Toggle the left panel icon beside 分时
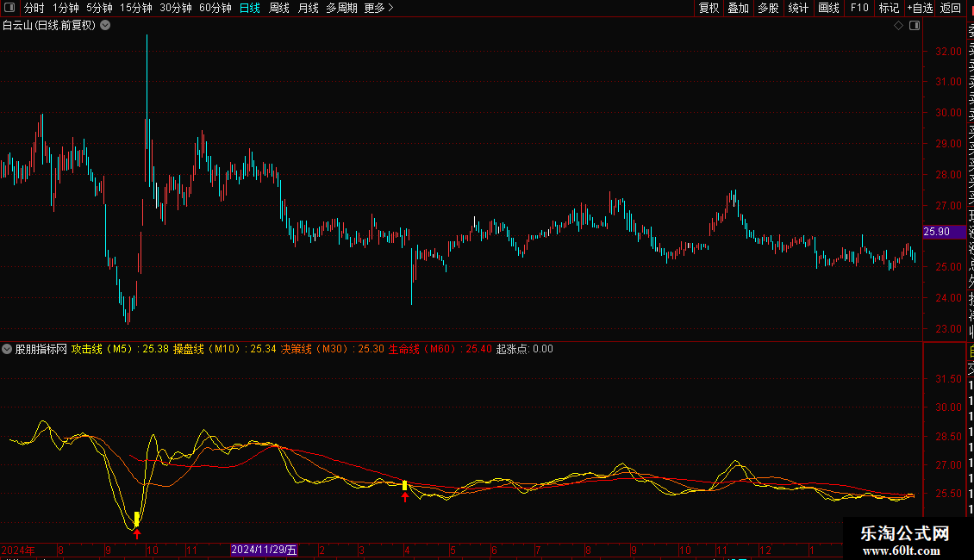The image size is (974, 560). coord(9,8)
